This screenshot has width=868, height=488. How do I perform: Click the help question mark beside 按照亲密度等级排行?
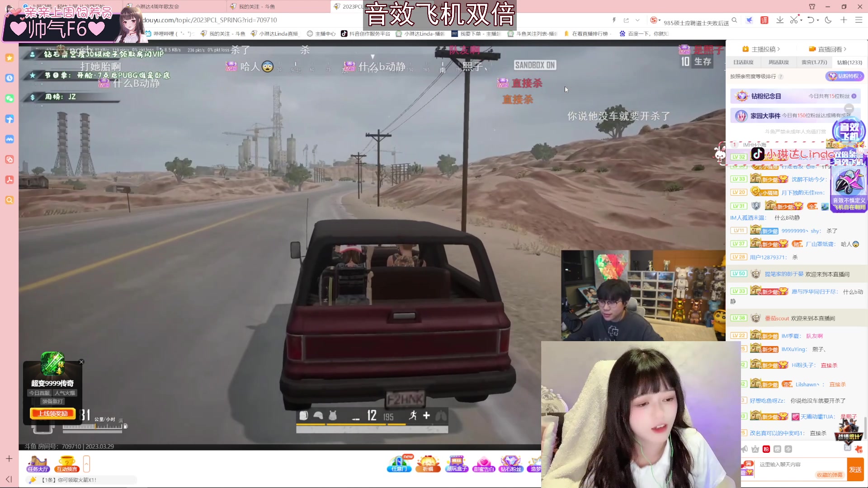[x=781, y=77]
